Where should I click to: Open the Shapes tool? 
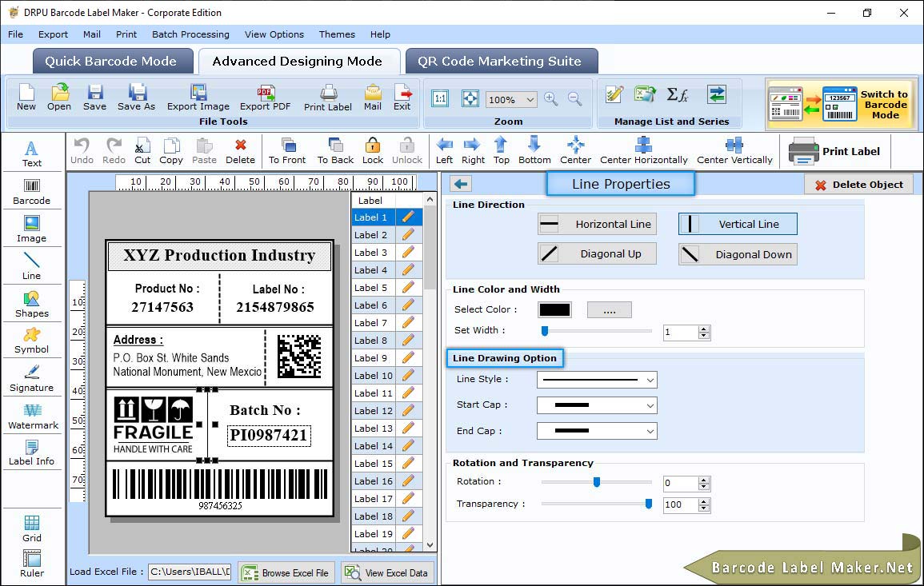tap(32, 304)
